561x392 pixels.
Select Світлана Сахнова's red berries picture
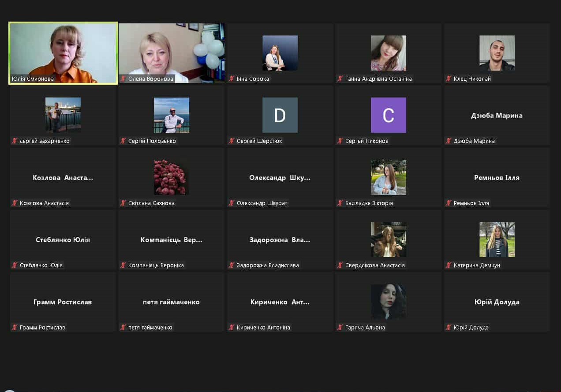pyautogui.click(x=171, y=177)
